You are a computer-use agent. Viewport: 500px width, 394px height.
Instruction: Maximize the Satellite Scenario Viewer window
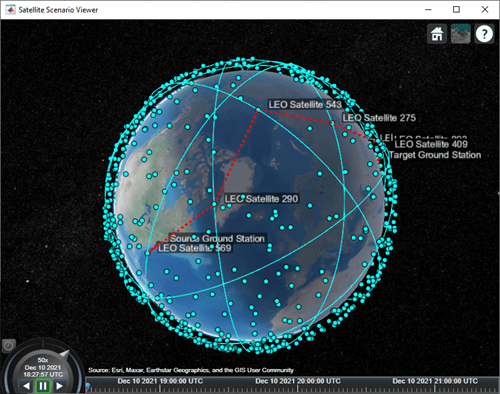click(456, 10)
